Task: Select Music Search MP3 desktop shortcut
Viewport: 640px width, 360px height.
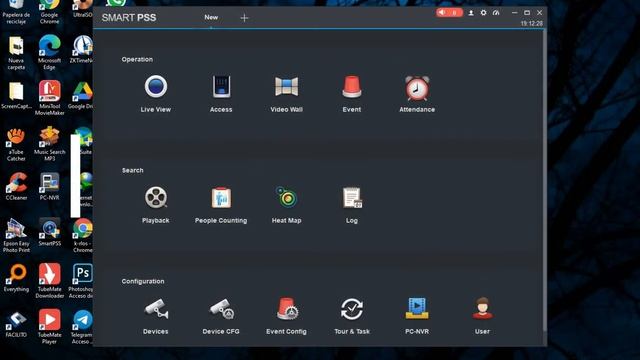Action: [49, 144]
